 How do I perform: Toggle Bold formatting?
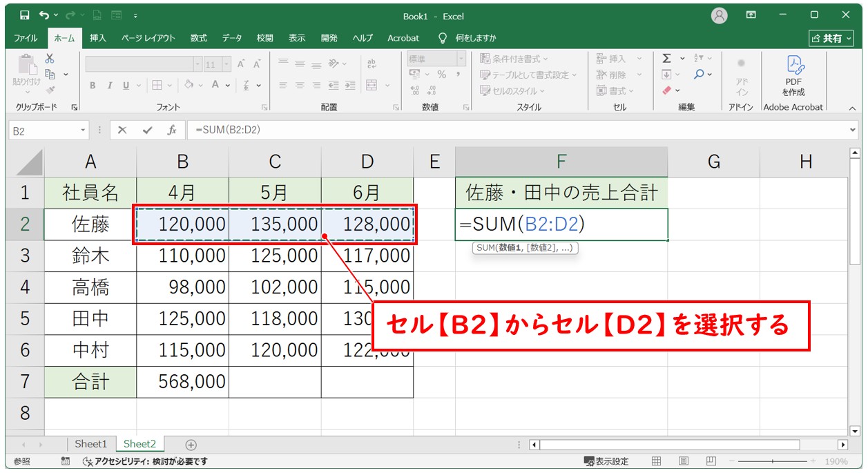[93, 85]
